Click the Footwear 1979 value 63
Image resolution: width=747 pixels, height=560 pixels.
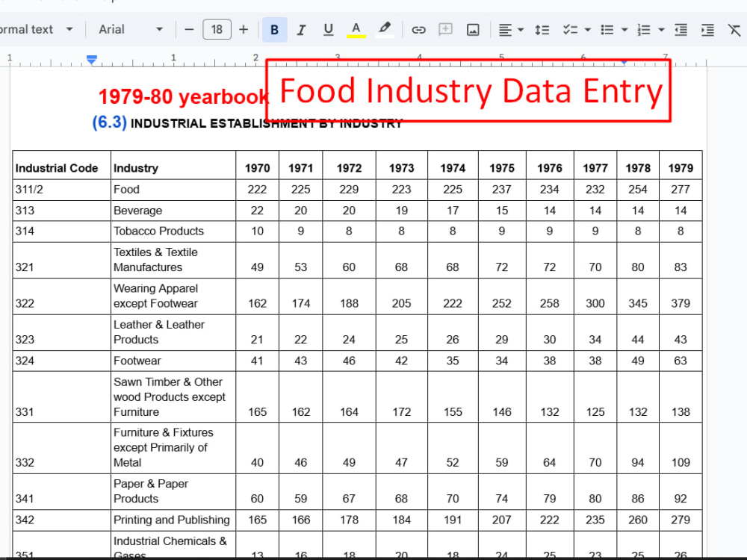[x=681, y=361]
